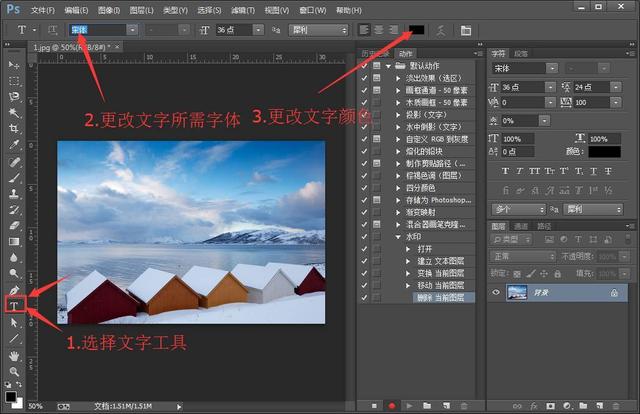Select the Lasso tool
Image resolution: width=640 pixels, height=414 pixels.
(x=14, y=97)
